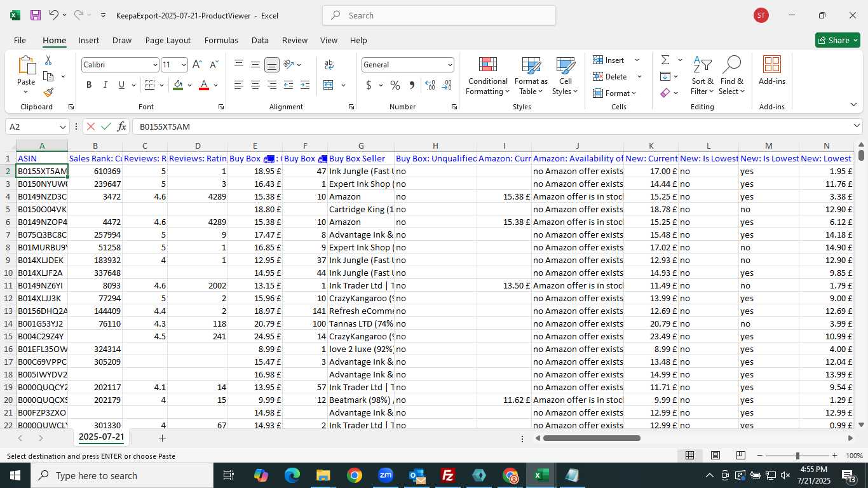Switch to the Data tab
868x488 pixels.
point(260,40)
